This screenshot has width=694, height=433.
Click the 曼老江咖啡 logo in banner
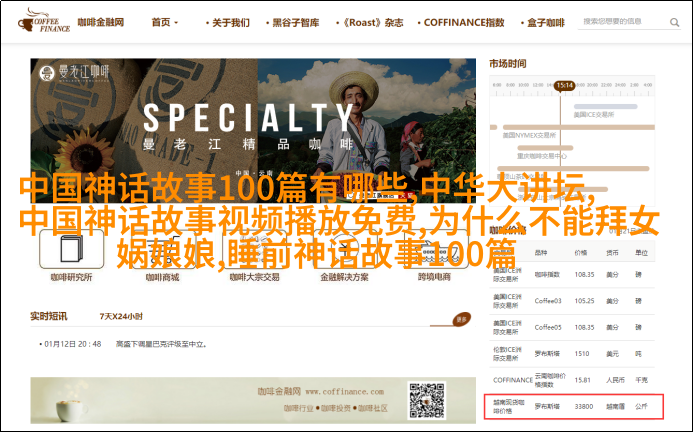tap(74, 73)
